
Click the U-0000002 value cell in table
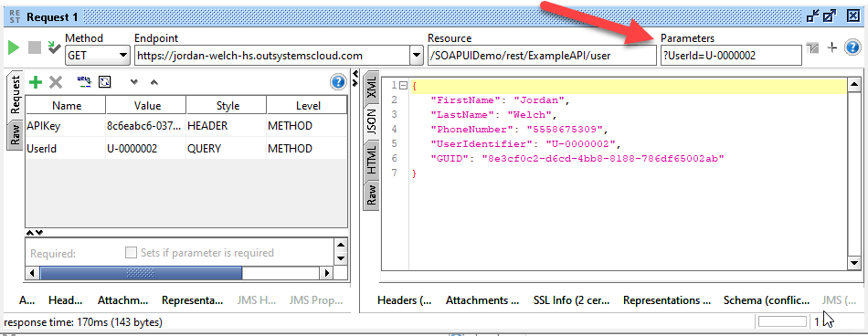(x=146, y=148)
